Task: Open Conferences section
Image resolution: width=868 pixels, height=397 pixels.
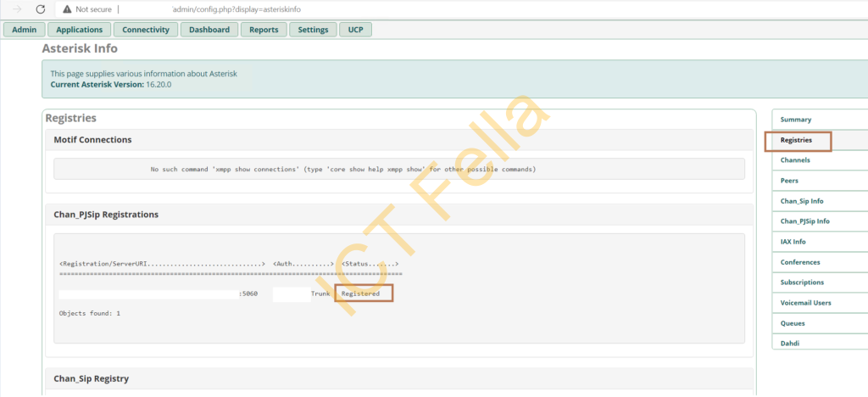Action: coord(820,262)
